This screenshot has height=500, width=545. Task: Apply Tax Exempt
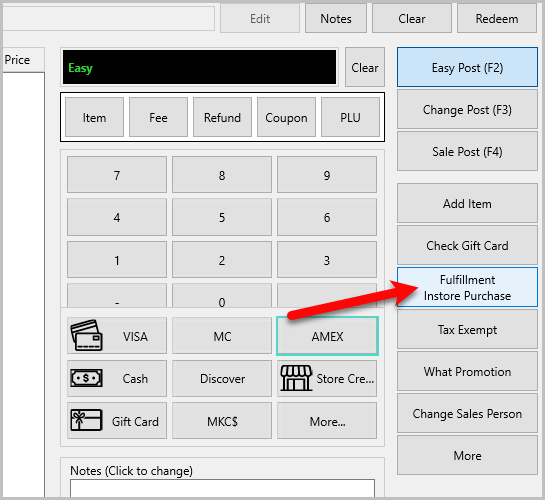467,329
